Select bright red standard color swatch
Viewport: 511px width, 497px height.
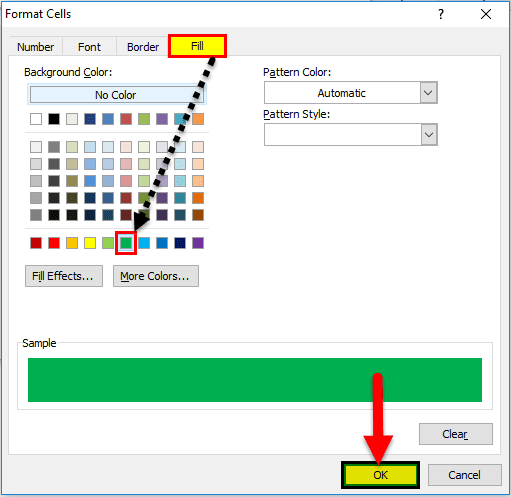54,243
